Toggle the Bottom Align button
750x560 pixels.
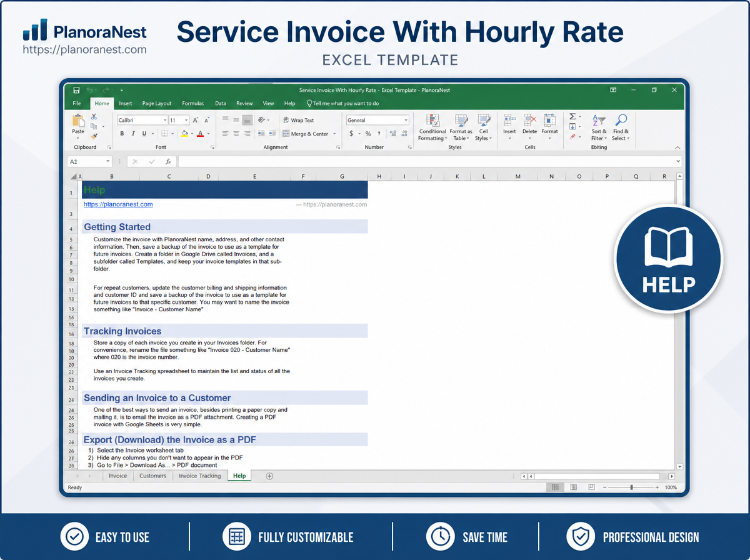coord(247,120)
